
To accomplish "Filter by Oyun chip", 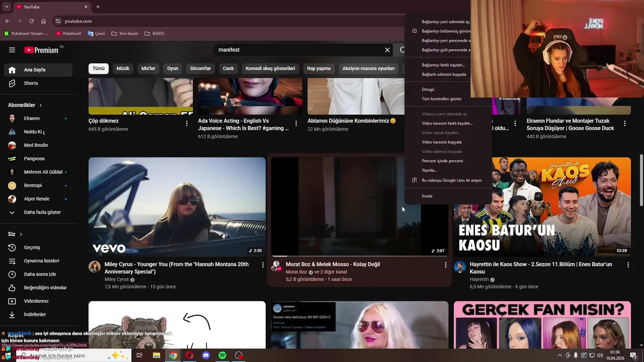I will click(x=173, y=68).
